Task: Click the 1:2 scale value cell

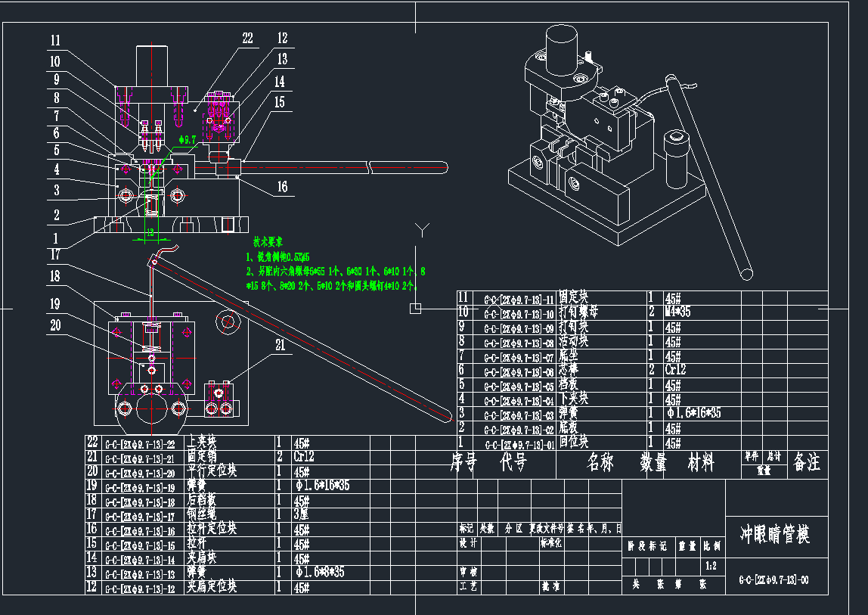Action: [x=711, y=565]
